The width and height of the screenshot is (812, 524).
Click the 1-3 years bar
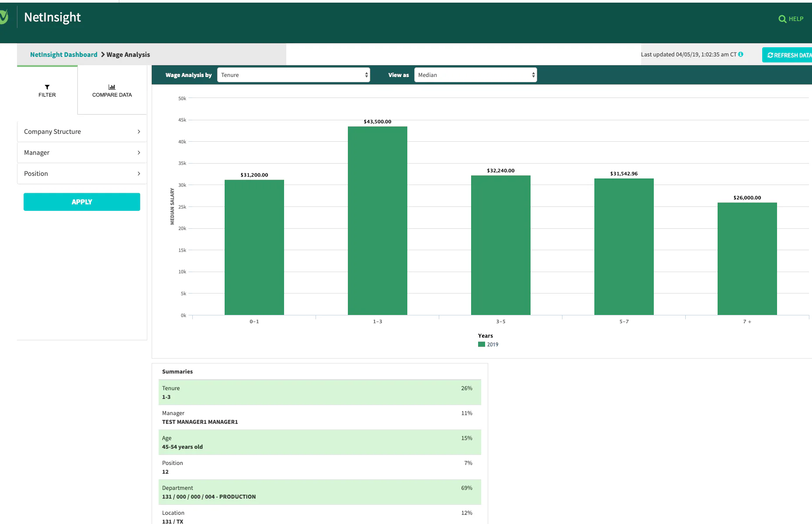(x=378, y=220)
